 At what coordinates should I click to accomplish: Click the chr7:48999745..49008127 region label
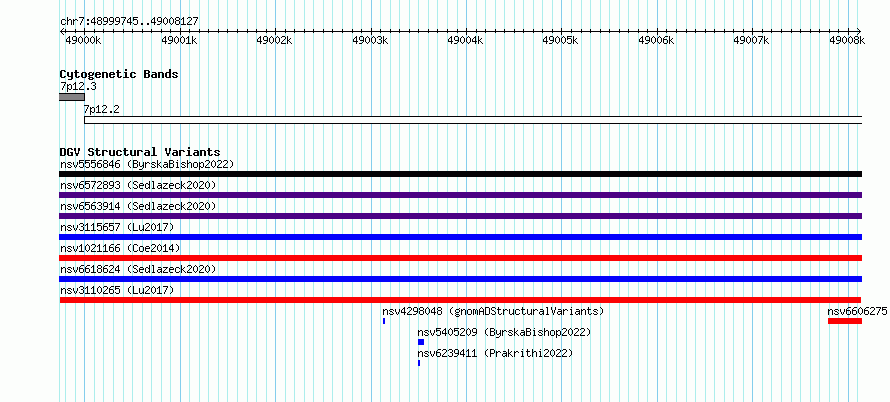129,22
